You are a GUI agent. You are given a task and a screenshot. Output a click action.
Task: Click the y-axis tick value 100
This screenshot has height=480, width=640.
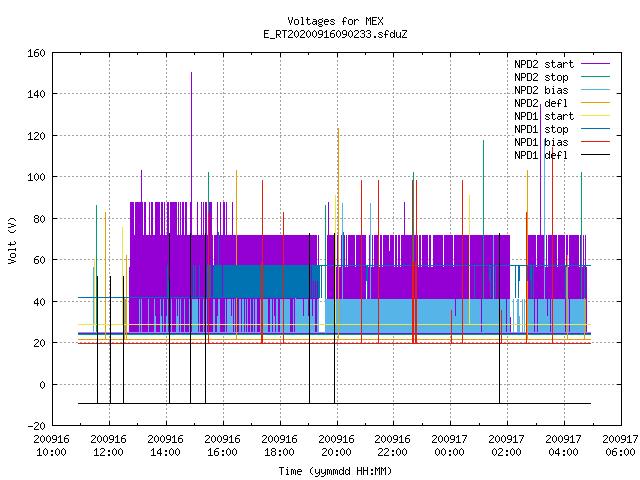[36, 178]
